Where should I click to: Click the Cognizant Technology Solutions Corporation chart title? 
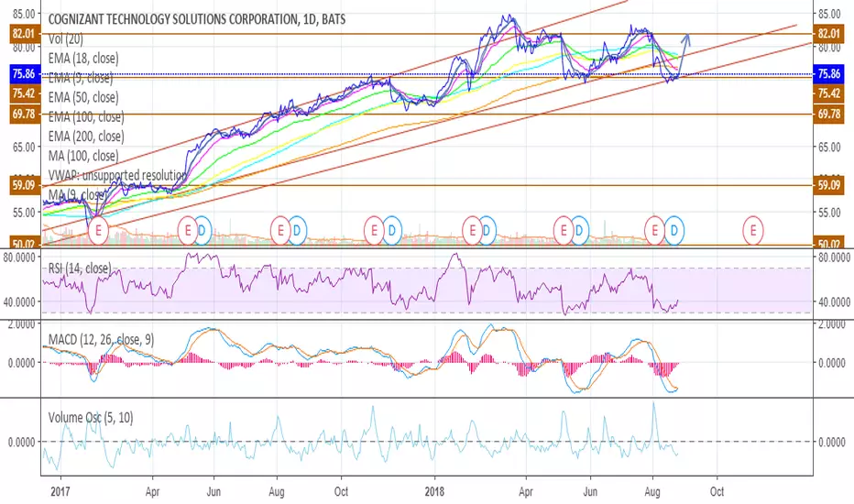pyautogui.click(x=197, y=19)
